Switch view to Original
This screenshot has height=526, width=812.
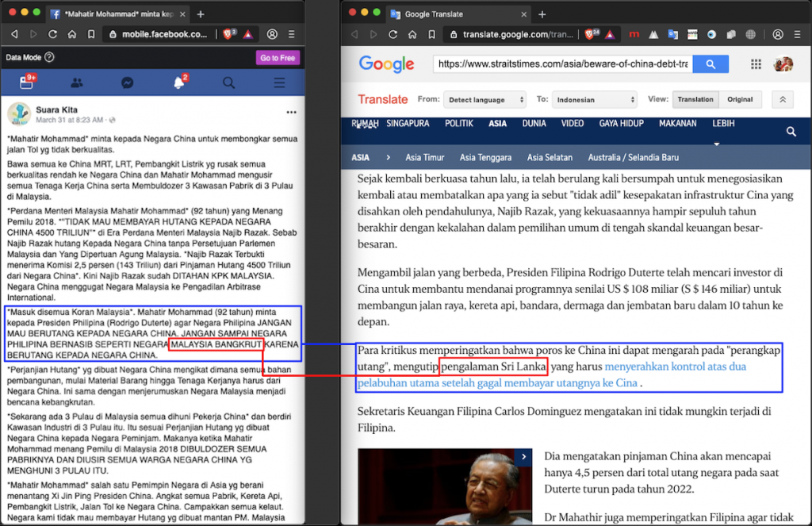740,99
